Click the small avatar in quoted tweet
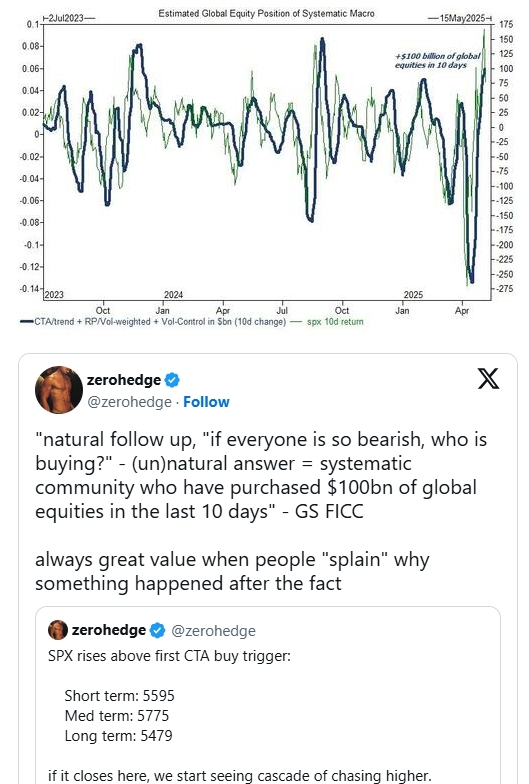The width and height of the screenshot is (529, 784). [x=58, y=630]
